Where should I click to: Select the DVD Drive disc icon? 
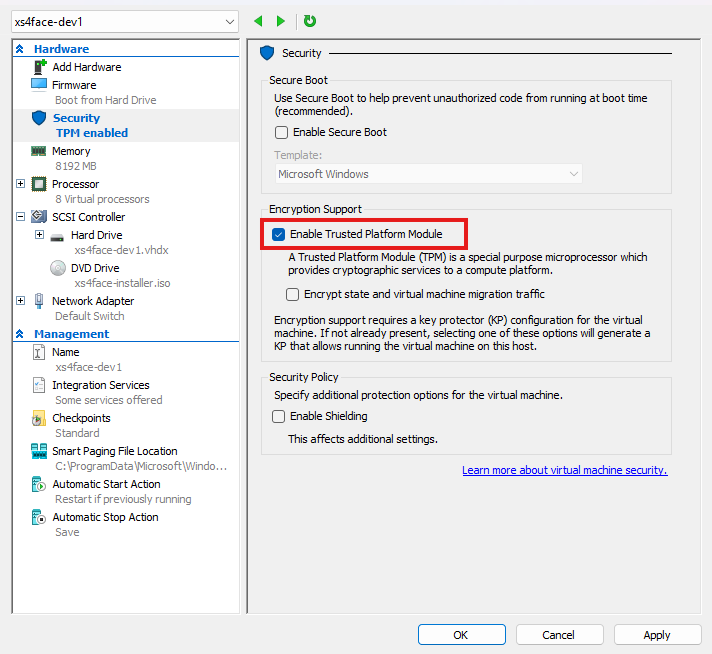[x=57, y=268]
